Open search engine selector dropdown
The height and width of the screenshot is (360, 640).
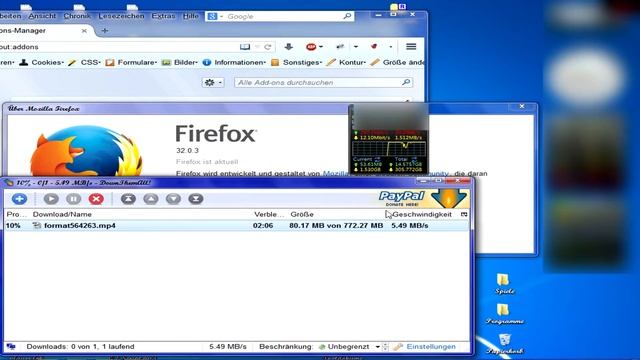(x=215, y=16)
